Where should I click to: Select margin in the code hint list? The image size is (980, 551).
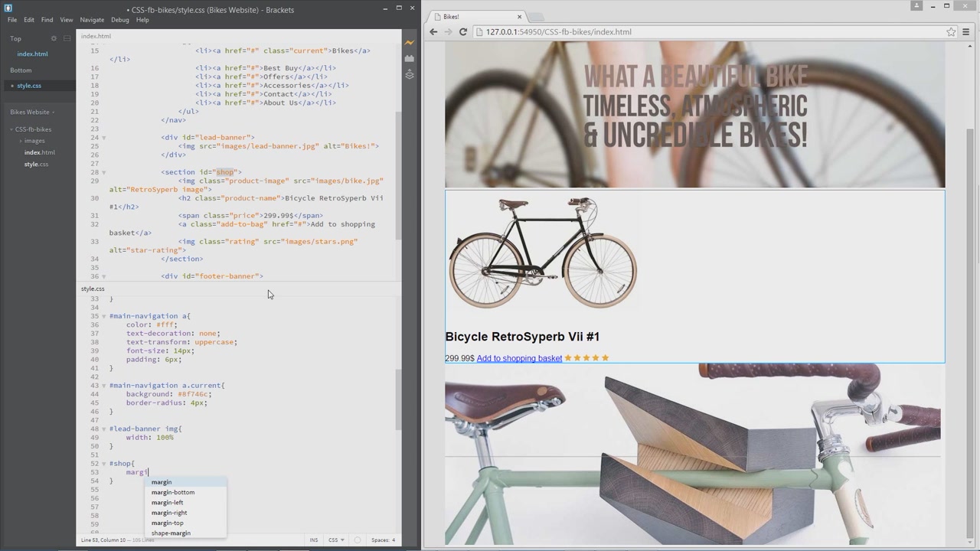[x=185, y=482]
